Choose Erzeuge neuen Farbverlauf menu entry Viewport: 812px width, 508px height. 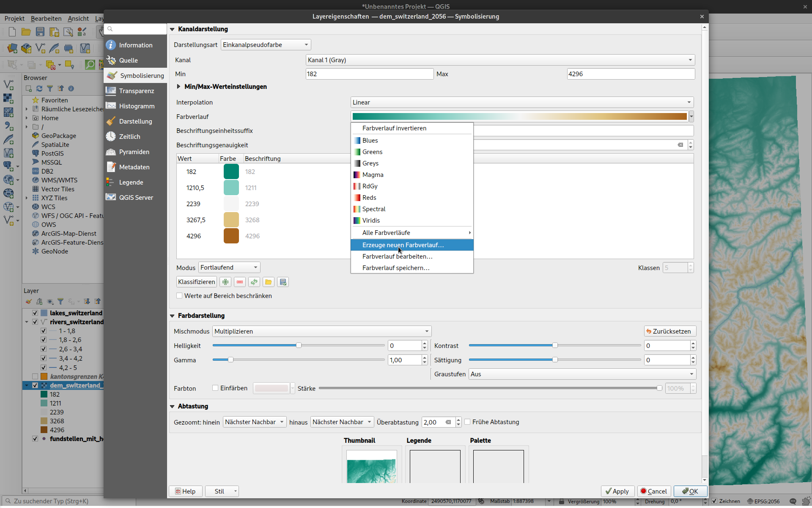(403, 245)
